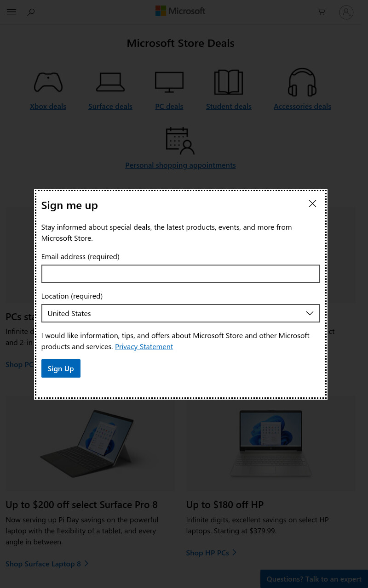Focus the Email address field
Image resolution: width=368 pixels, height=588 pixels.
click(180, 274)
